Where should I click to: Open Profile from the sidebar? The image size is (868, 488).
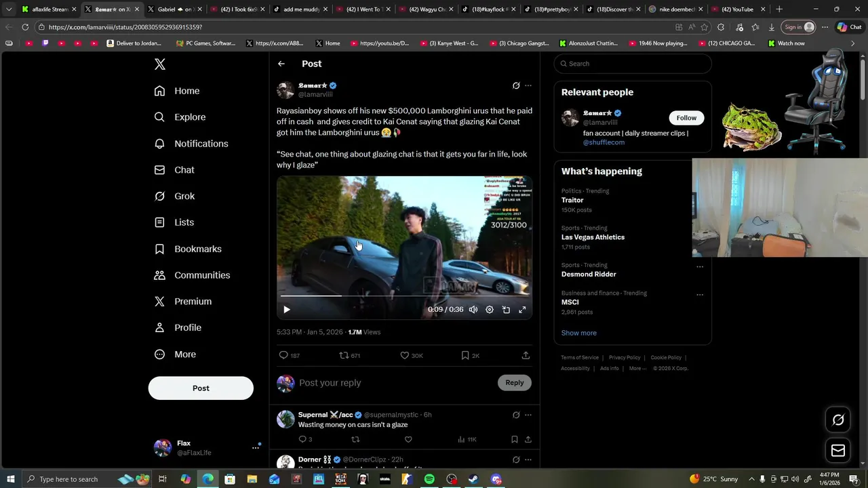coord(178,327)
